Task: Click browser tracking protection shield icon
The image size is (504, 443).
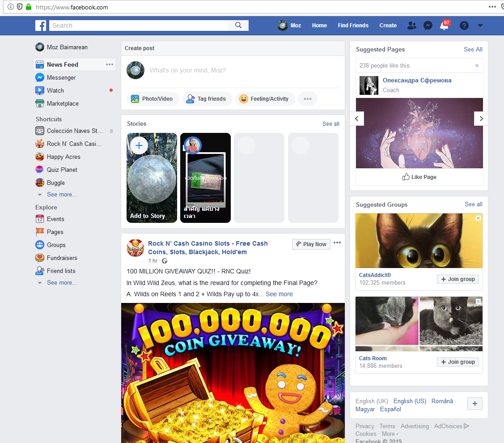Action: (x=20, y=7)
